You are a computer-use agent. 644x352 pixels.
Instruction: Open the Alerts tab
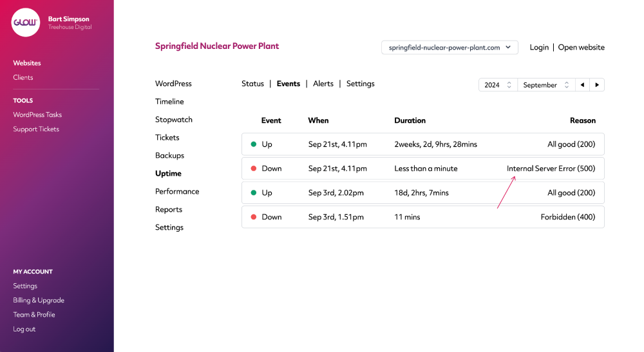pyautogui.click(x=323, y=84)
